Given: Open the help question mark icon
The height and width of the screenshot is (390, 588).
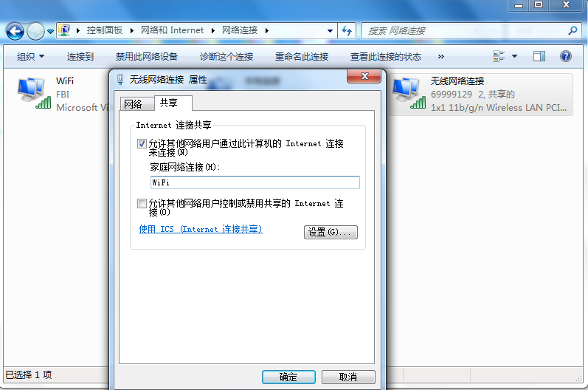Looking at the screenshot, I should 566,56.
